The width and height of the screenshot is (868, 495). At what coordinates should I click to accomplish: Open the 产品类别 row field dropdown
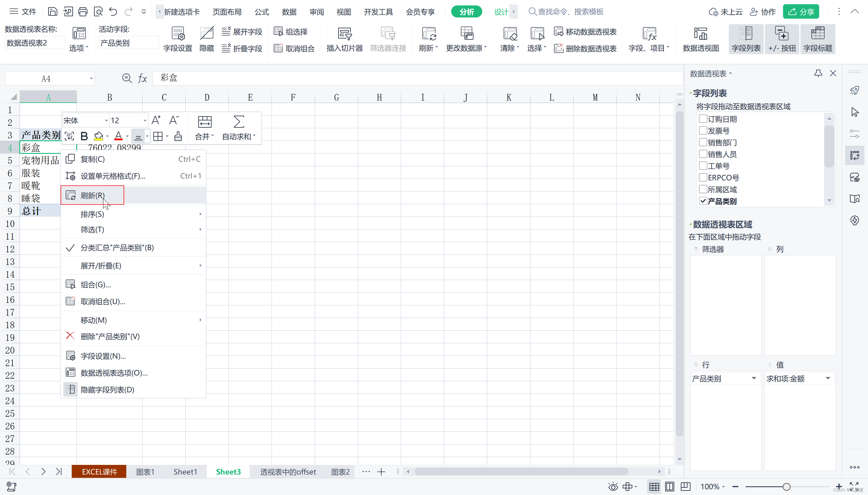point(754,378)
